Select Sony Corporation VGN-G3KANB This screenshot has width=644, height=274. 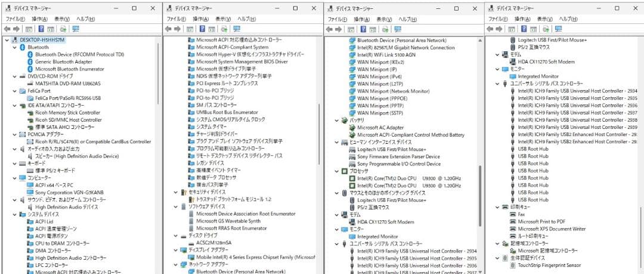click(x=69, y=193)
